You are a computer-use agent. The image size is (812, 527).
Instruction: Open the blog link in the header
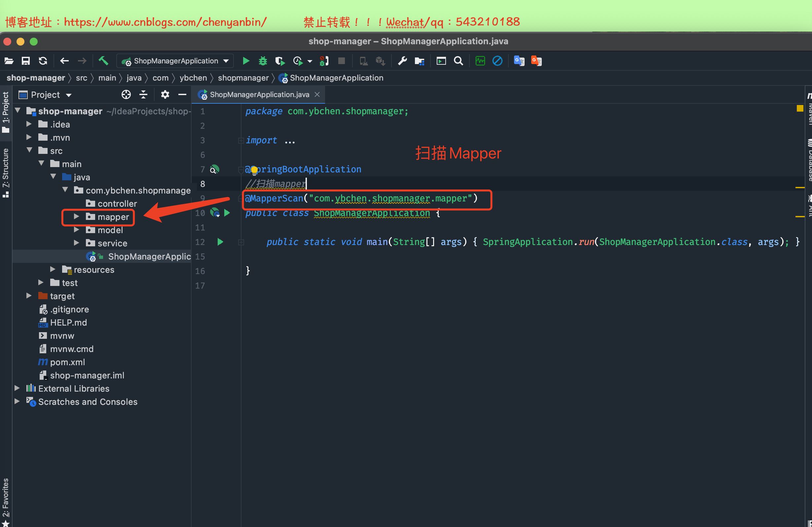166,21
